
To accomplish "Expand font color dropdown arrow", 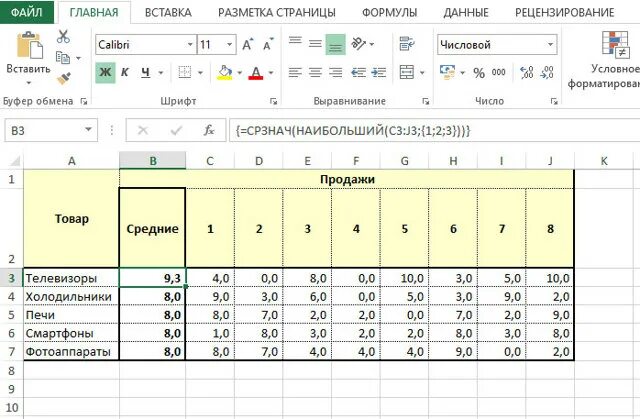I will point(271,73).
